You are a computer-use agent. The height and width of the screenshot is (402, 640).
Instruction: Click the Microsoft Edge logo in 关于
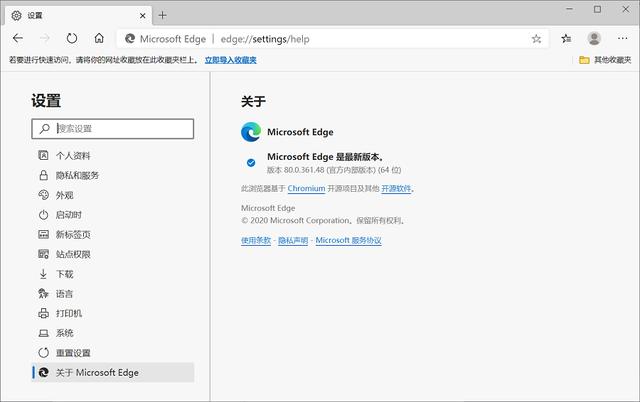(251, 132)
